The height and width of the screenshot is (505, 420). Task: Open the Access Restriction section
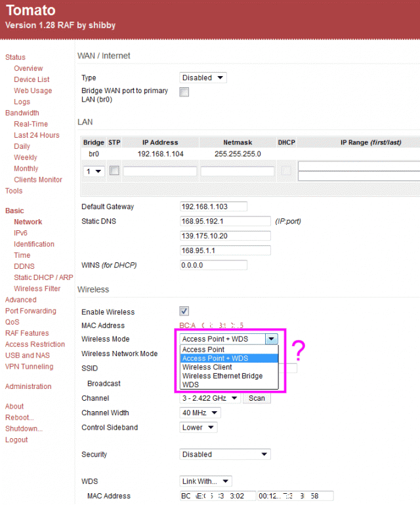click(35, 344)
